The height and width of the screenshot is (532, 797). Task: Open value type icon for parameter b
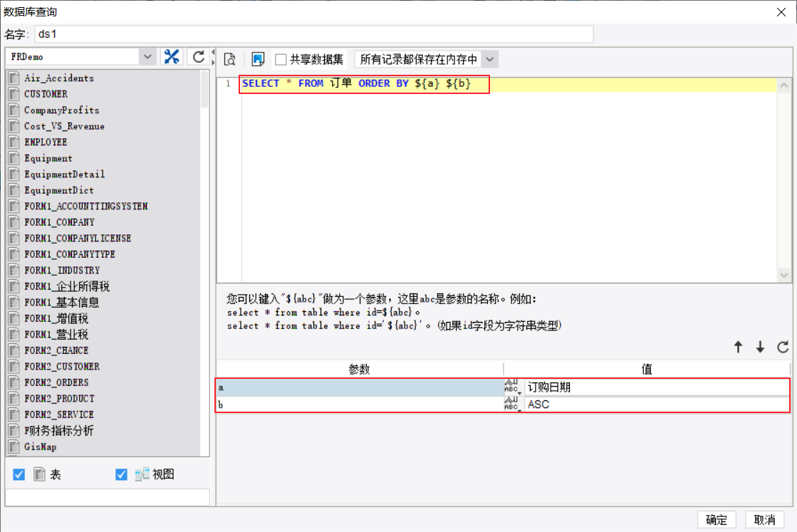pyautogui.click(x=512, y=404)
